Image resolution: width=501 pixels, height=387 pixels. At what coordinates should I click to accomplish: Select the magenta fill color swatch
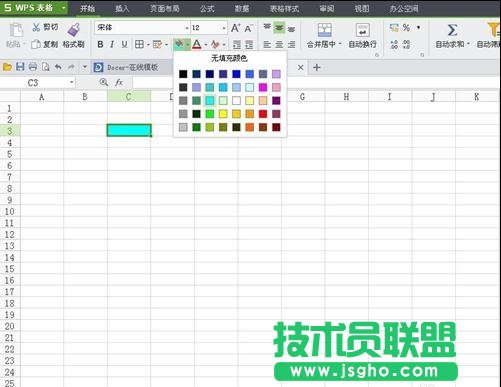pyautogui.click(x=263, y=87)
